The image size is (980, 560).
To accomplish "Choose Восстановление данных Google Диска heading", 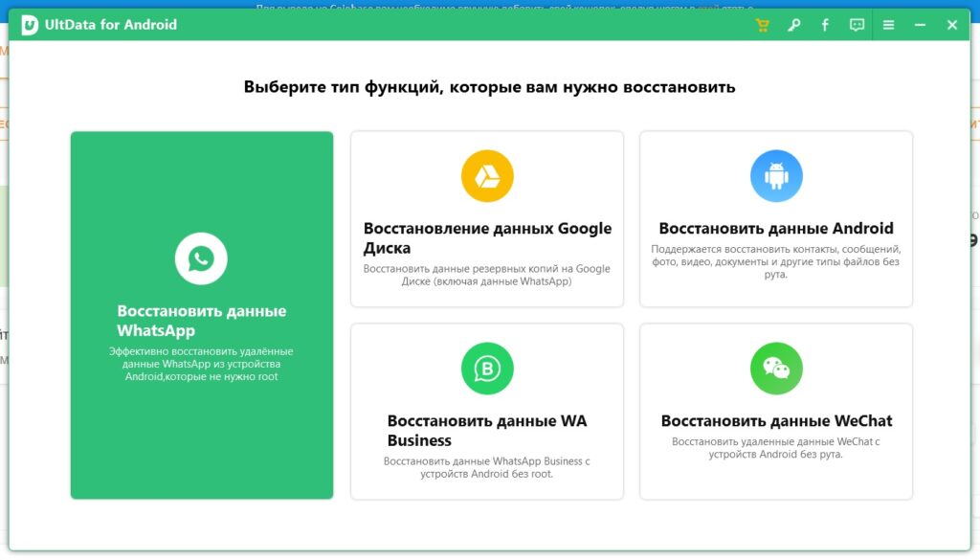I will [487, 238].
